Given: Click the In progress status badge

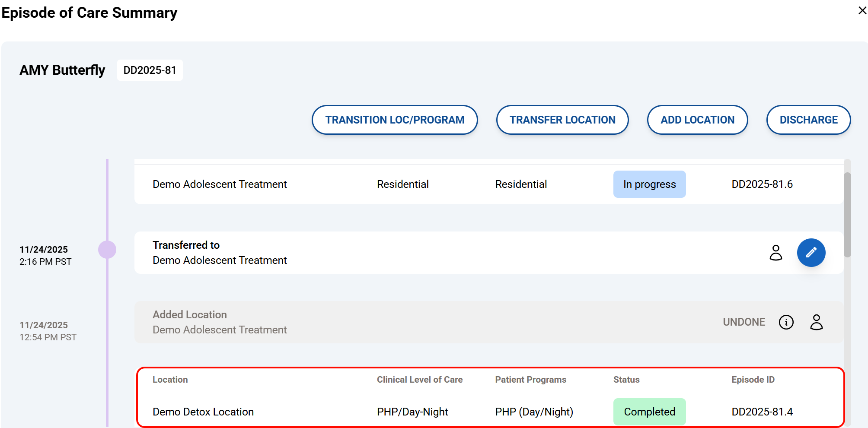Looking at the screenshot, I should click(x=649, y=184).
